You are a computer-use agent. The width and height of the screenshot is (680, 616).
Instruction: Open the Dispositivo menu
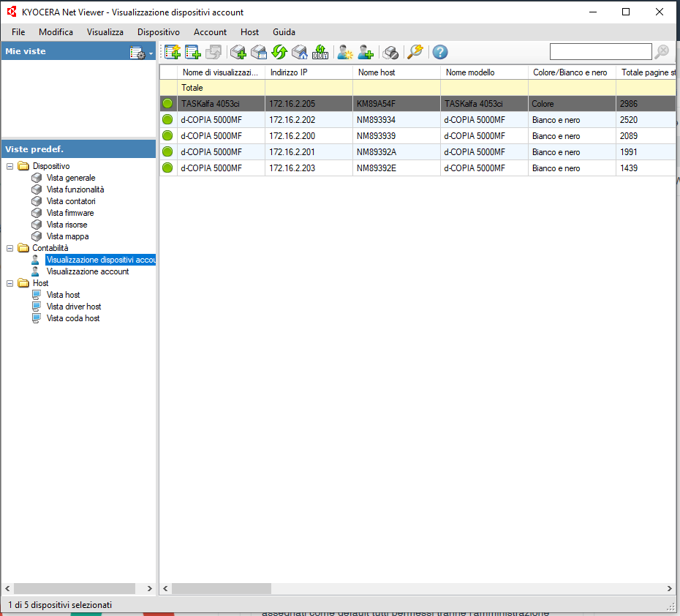pyautogui.click(x=158, y=32)
